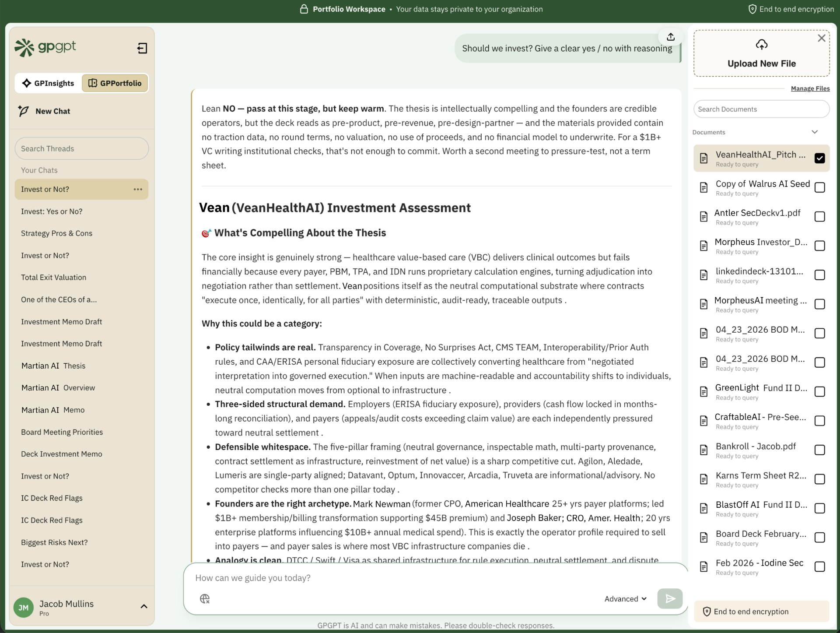Click the file icon next to Karns Term Sheet
This screenshot has height=633, width=840.
[703, 479]
